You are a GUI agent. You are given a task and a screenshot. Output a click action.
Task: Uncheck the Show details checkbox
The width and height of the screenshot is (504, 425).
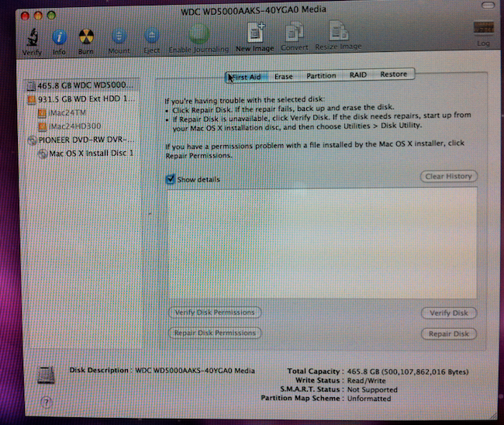[x=170, y=178]
